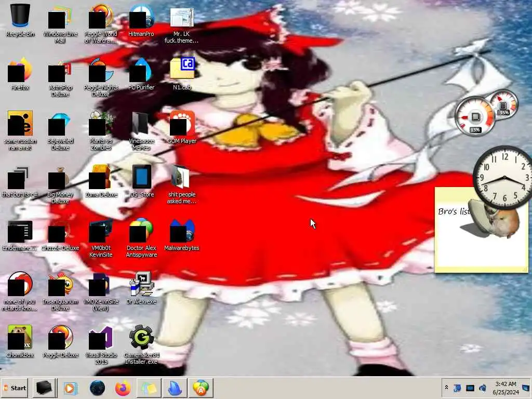Open the 'some russian ran a rat' icon
Screen dimensions: 532x399
[20, 130]
